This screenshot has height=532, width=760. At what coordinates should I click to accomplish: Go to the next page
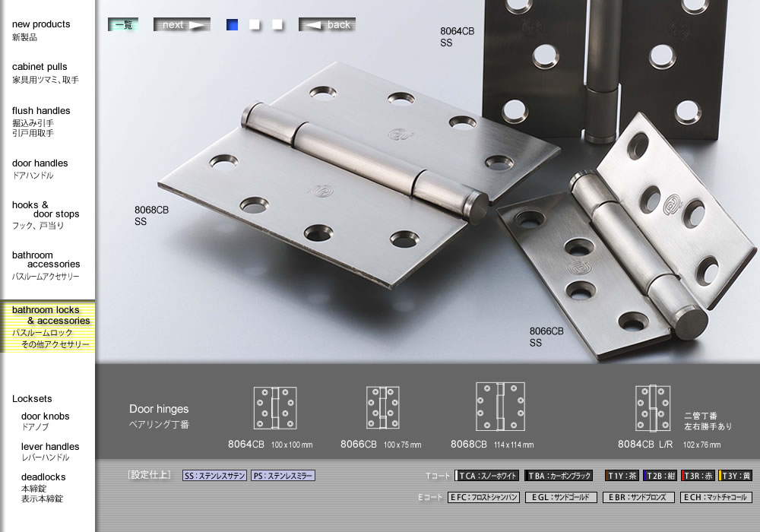pyautogui.click(x=182, y=24)
